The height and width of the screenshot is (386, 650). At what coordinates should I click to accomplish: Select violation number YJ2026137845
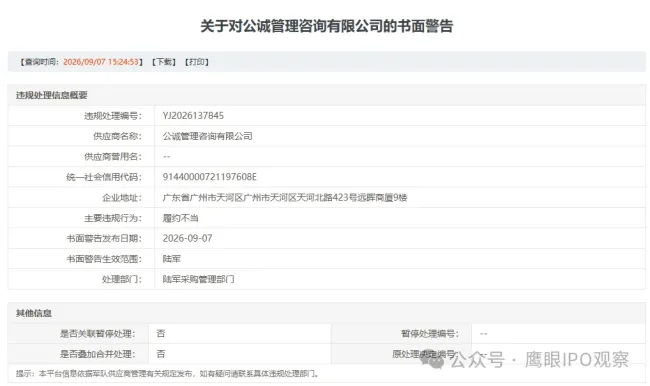point(193,116)
